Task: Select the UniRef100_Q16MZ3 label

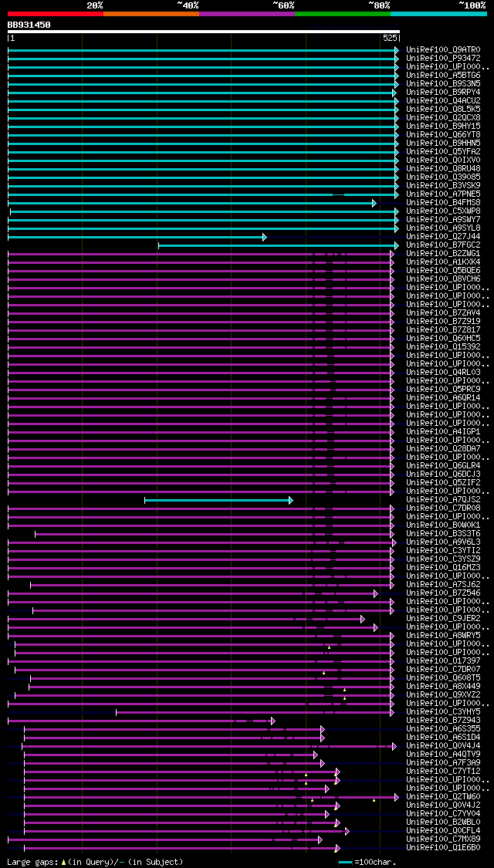Action: point(443,567)
